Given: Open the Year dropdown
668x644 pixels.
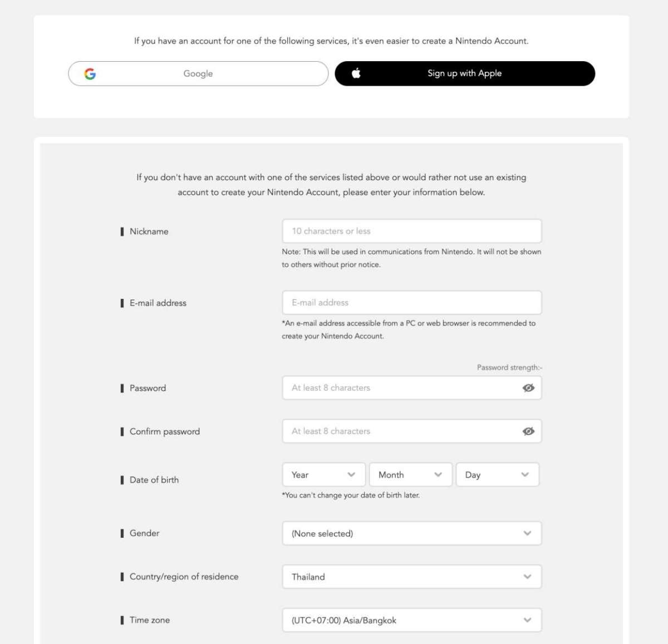Looking at the screenshot, I should pos(323,475).
